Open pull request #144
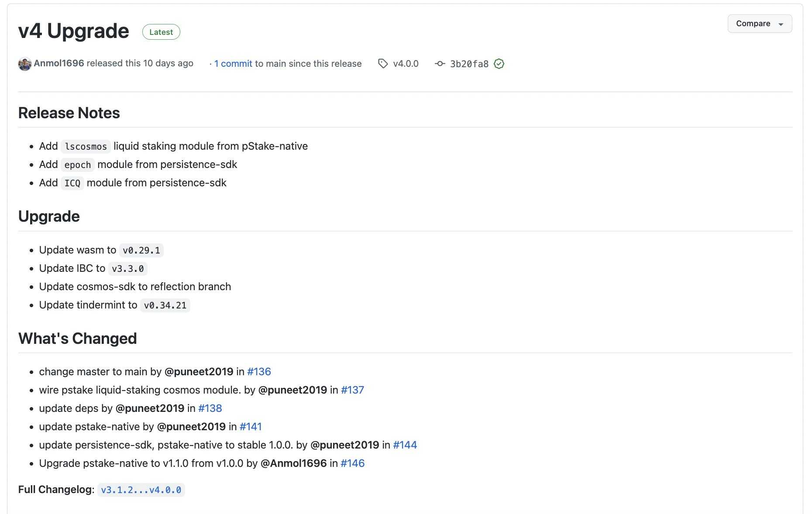Screen dimensions: 812x514 405,445
